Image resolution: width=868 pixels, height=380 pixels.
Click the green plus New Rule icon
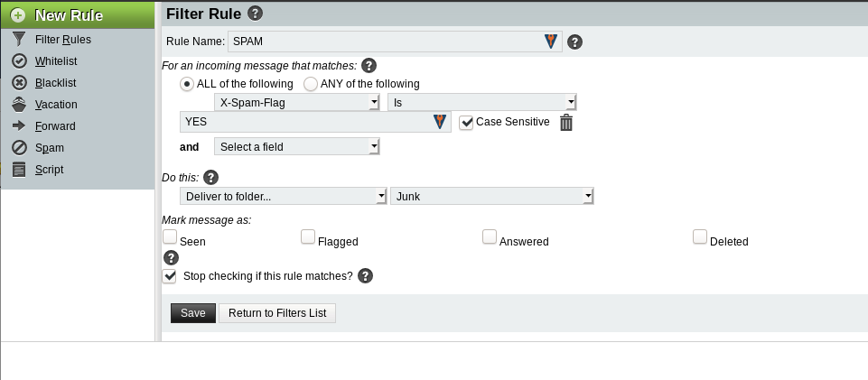click(x=17, y=15)
